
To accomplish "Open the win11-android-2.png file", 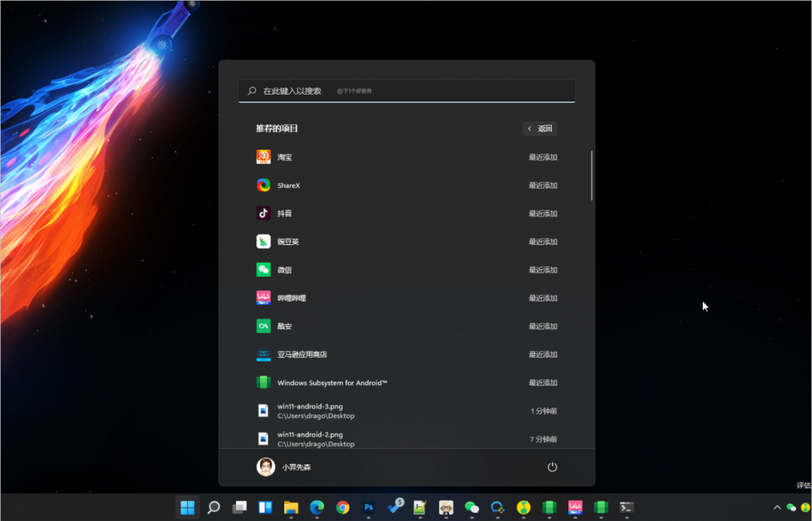I will click(x=310, y=438).
